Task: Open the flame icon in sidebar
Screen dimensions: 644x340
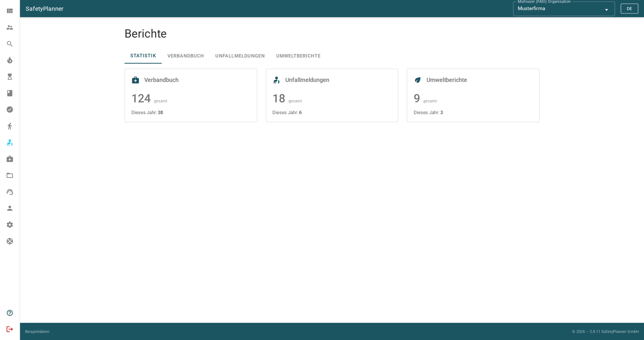Action: 9,60
